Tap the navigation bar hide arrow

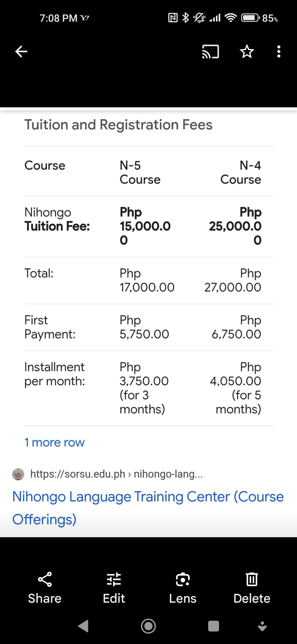262,626
